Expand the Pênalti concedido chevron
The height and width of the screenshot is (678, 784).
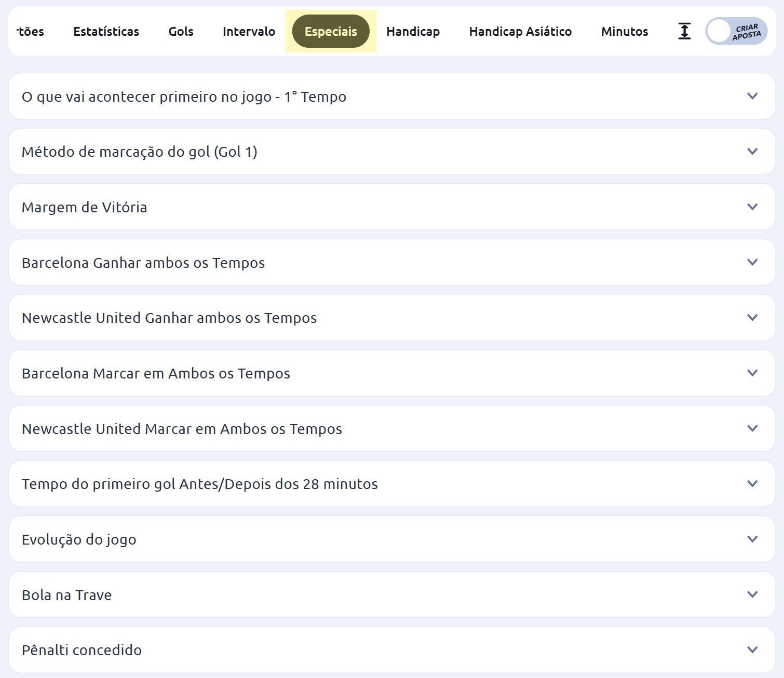point(752,650)
